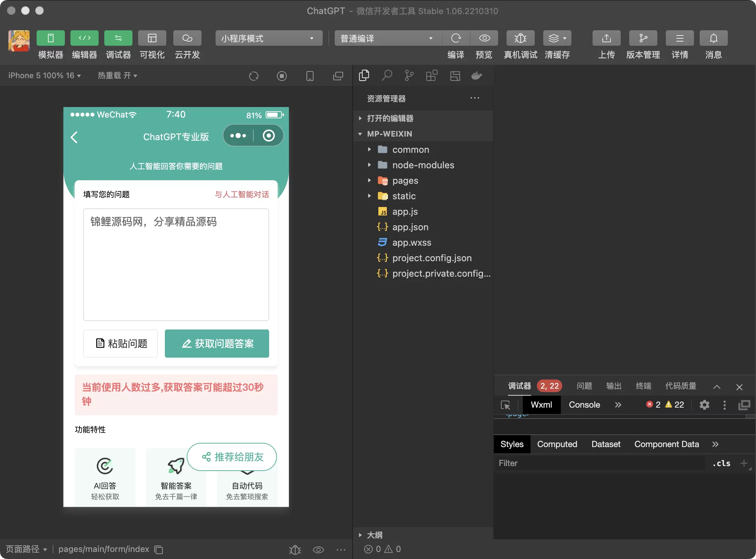The image size is (756, 559).
Task: Open debugger settings gear
Action: pos(704,405)
